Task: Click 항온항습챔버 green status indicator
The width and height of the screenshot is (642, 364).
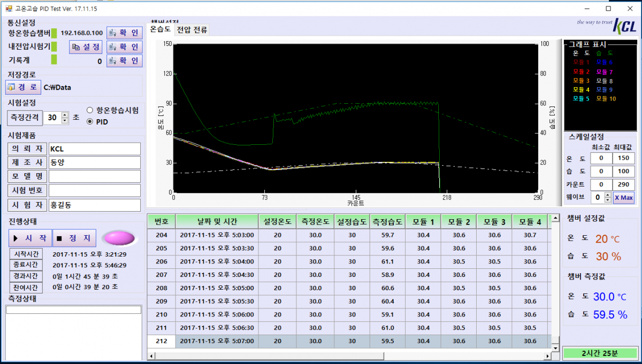Action: tap(54, 33)
